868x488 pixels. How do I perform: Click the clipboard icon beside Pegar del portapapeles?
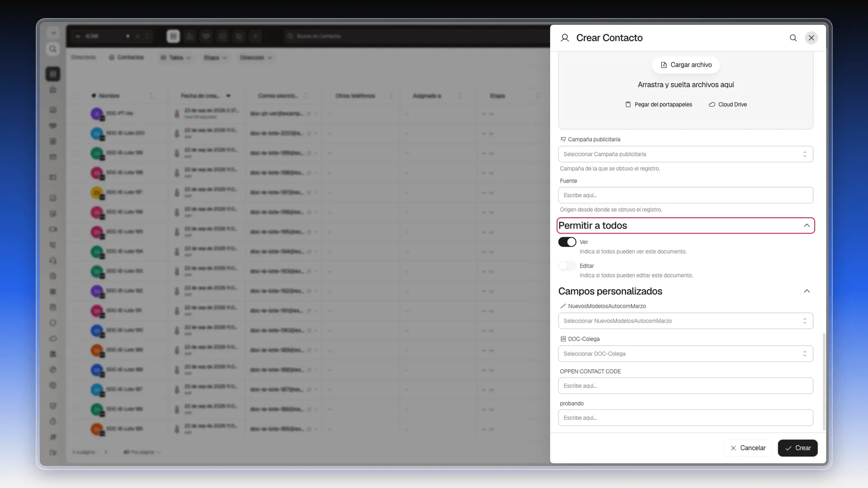point(628,104)
